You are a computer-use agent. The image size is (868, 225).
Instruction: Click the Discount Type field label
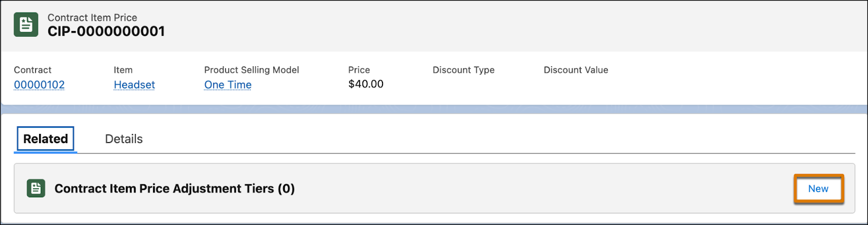coord(463,70)
